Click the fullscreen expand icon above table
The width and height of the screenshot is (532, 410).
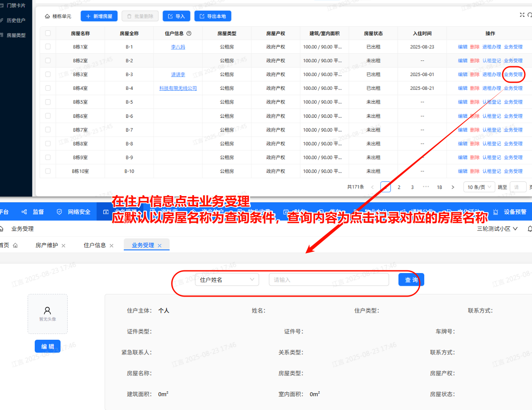tap(522, 15)
